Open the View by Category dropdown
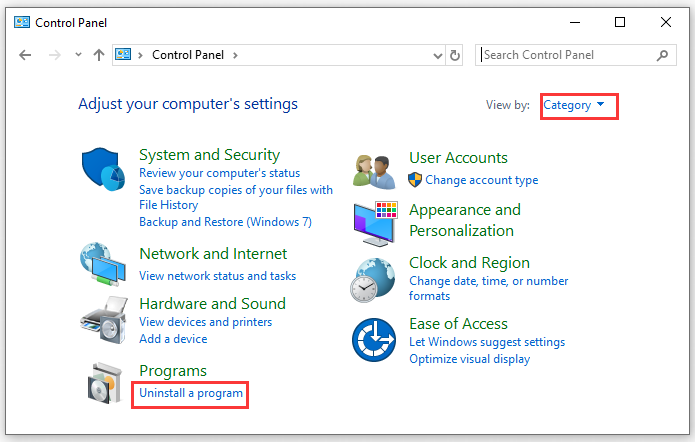 pyautogui.click(x=574, y=105)
